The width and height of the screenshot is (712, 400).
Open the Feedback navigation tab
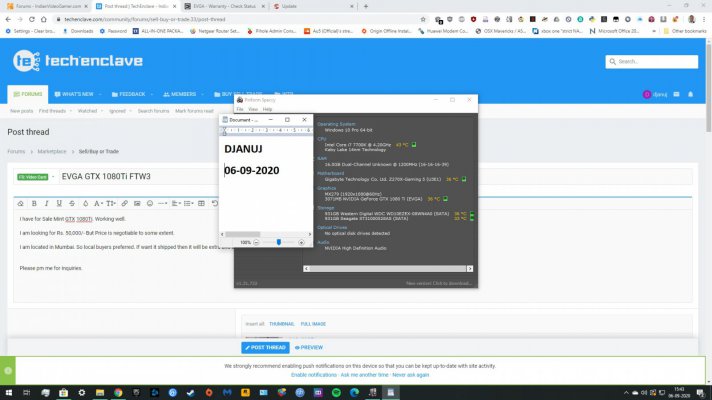(x=129, y=94)
